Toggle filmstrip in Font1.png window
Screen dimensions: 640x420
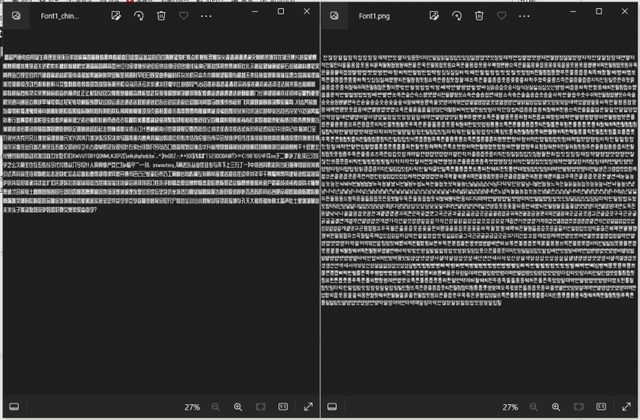click(x=332, y=407)
